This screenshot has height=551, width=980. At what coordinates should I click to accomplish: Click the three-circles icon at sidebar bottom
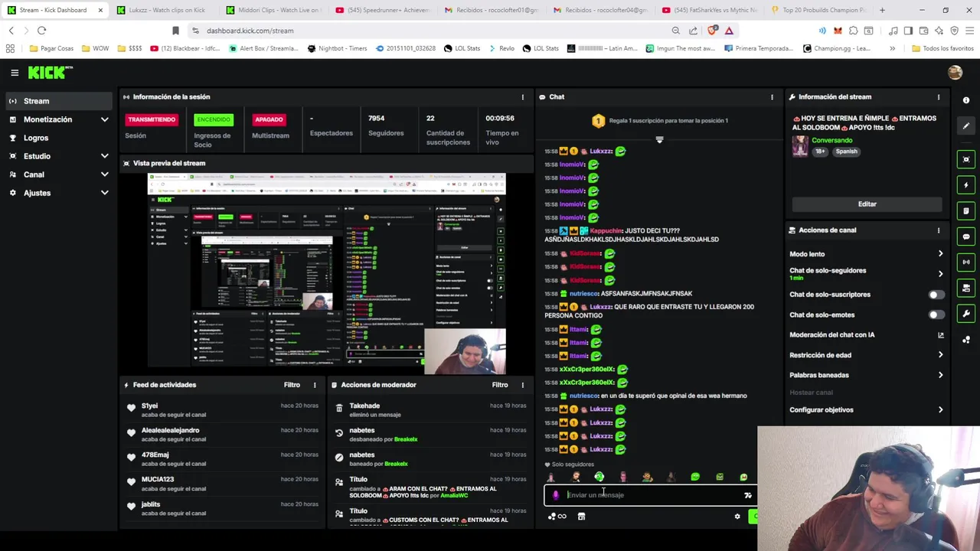(x=966, y=340)
